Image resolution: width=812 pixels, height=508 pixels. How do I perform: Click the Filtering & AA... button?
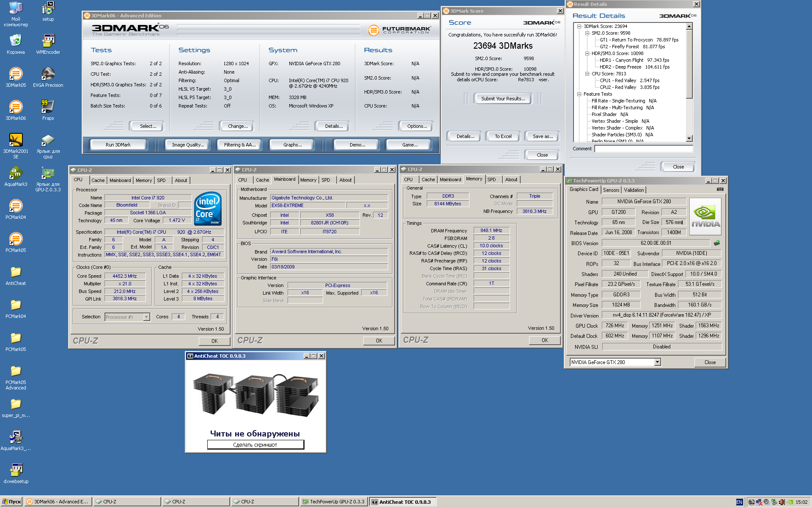[240, 145]
